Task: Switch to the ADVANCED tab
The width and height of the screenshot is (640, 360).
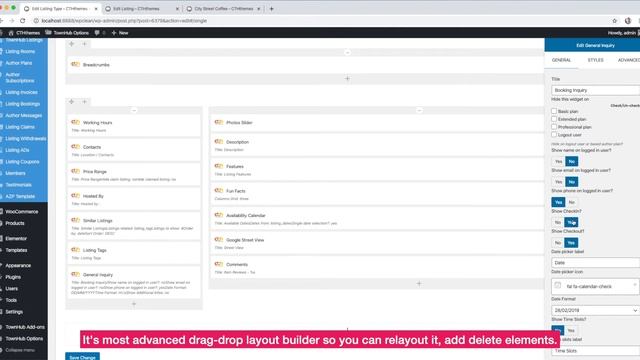Action: [629, 60]
